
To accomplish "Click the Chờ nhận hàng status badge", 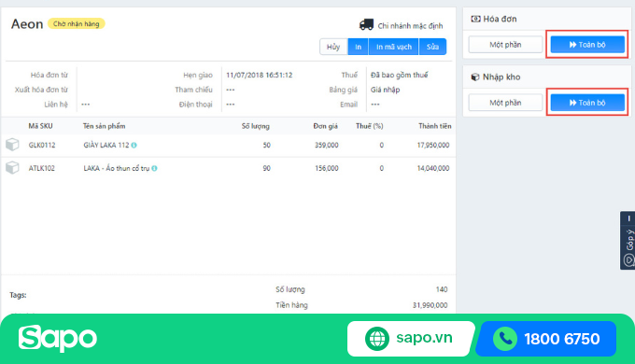I will (77, 24).
